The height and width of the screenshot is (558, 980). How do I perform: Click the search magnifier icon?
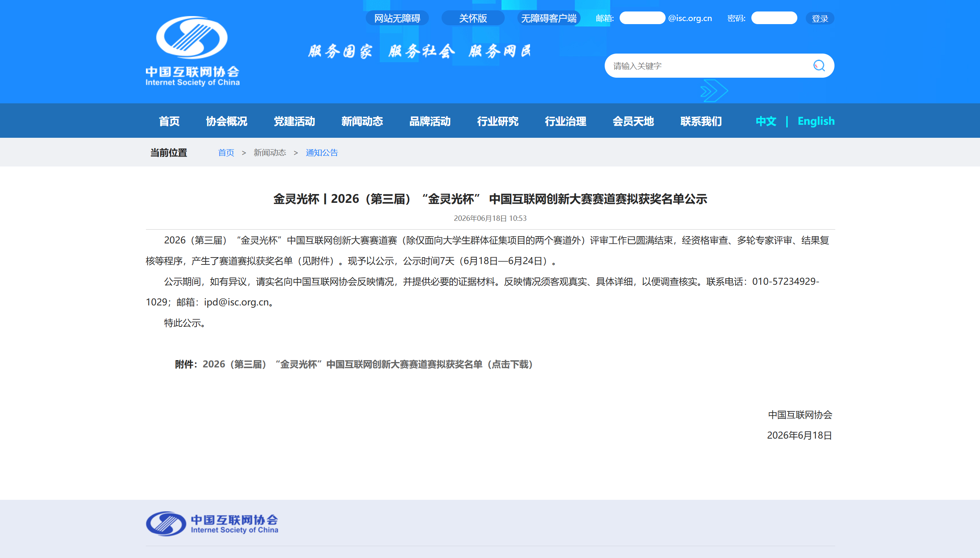819,66
